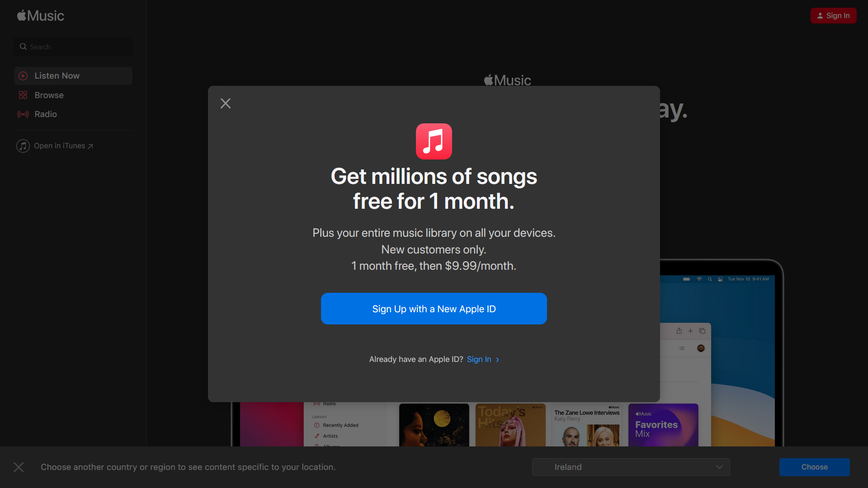Click The Zane Lowe Interviews thumbnail

tap(587, 425)
